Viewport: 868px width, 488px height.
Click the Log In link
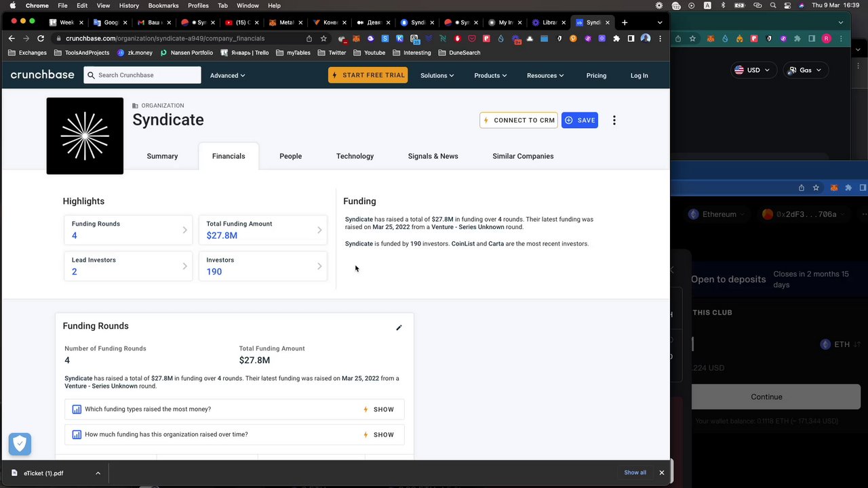(x=639, y=75)
